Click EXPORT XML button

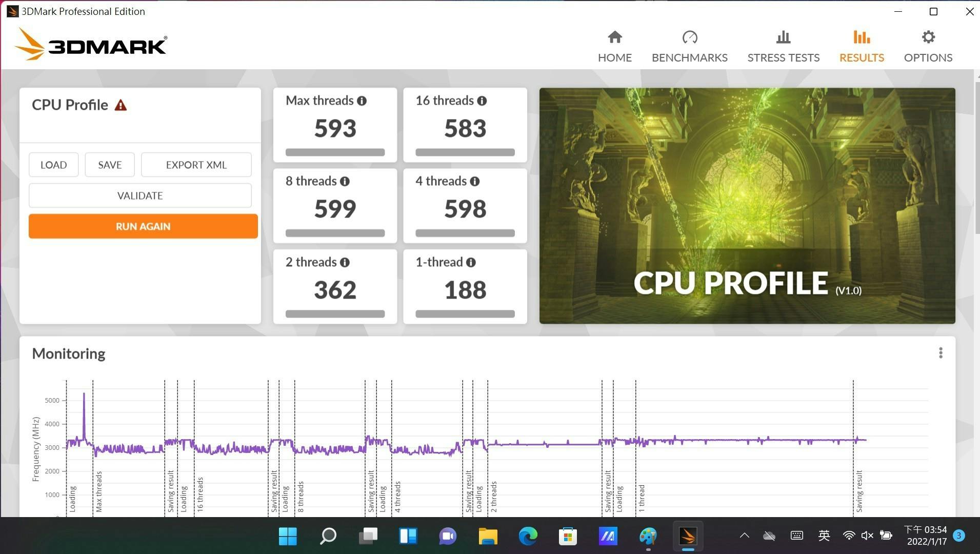coord(196,165)
